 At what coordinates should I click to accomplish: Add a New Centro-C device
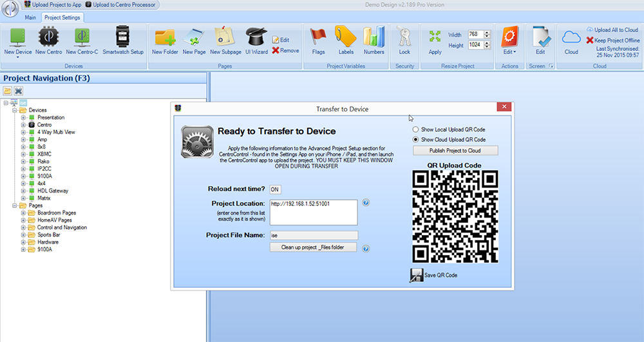tap(82, 40)
